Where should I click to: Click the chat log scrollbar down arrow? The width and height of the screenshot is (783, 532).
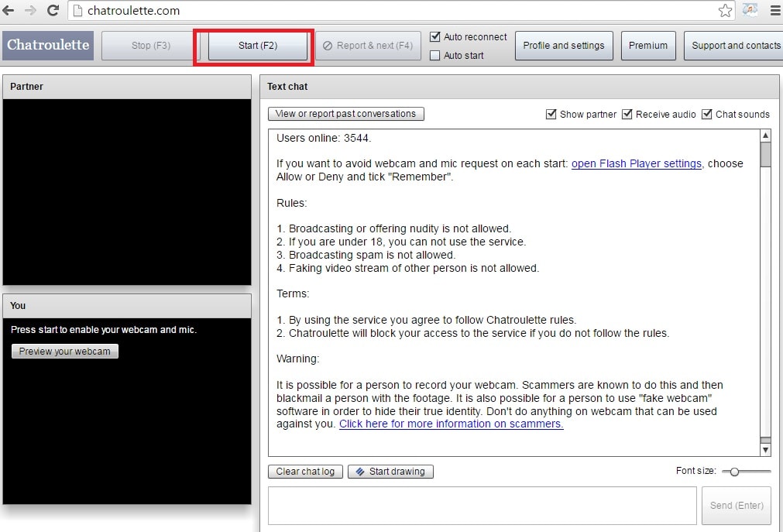coord(765,450)
